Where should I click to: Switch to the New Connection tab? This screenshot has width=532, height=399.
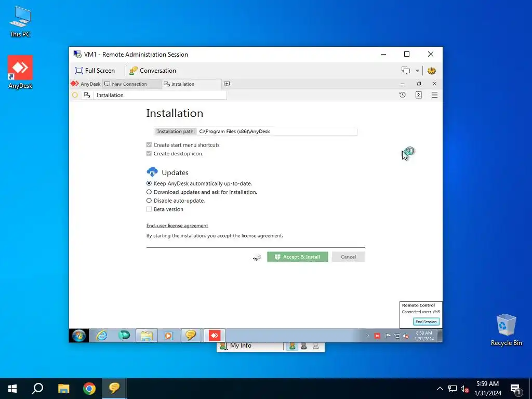pyautogui.click(x=131, y=84)
